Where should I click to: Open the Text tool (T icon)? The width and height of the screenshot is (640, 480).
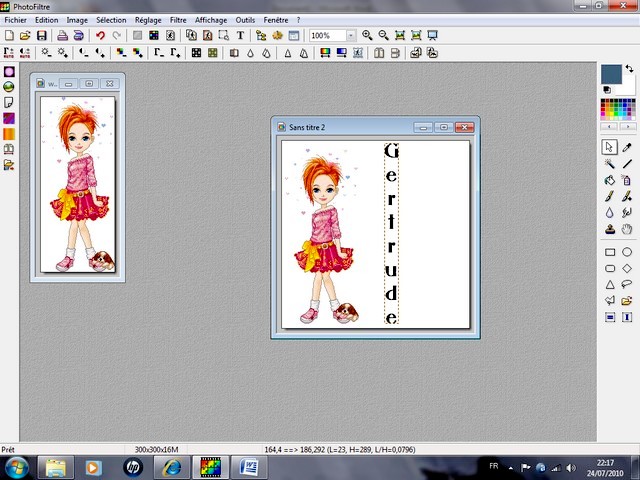coord(240,36)
